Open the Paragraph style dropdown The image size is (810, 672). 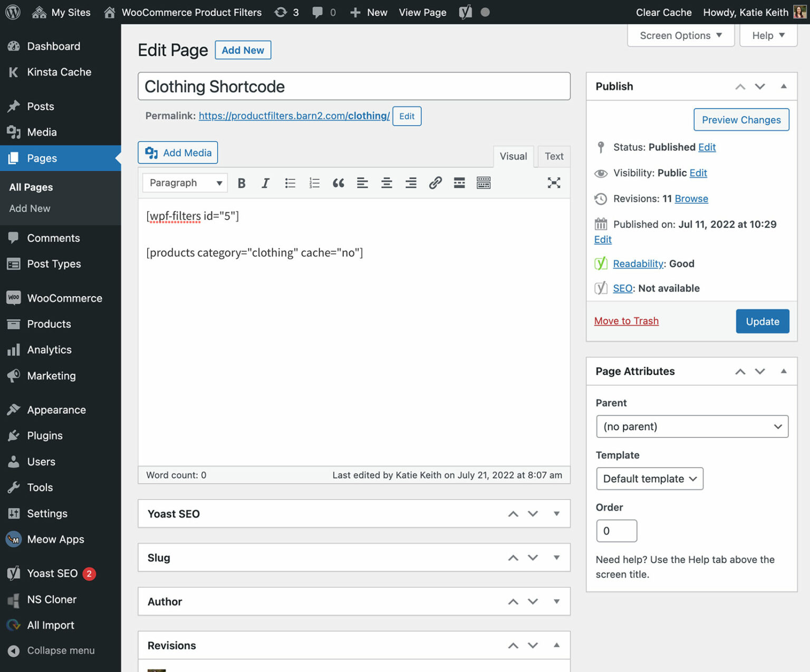coord(184,183)
